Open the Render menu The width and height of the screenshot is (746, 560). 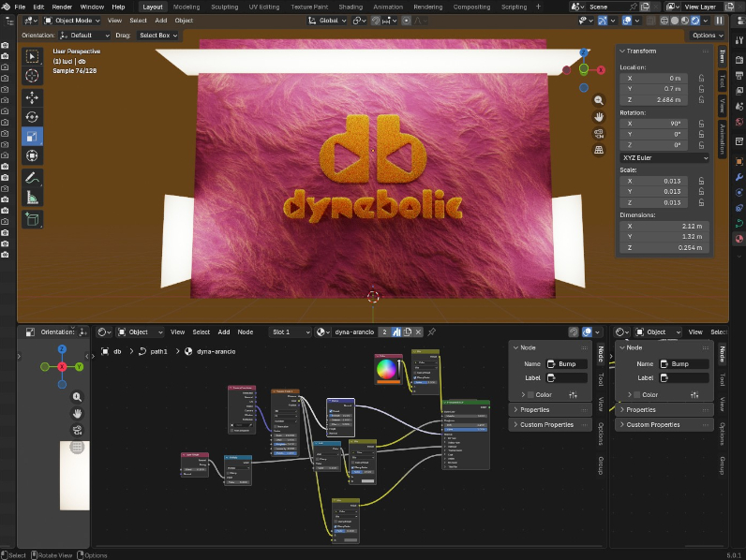tap(62, 7)
